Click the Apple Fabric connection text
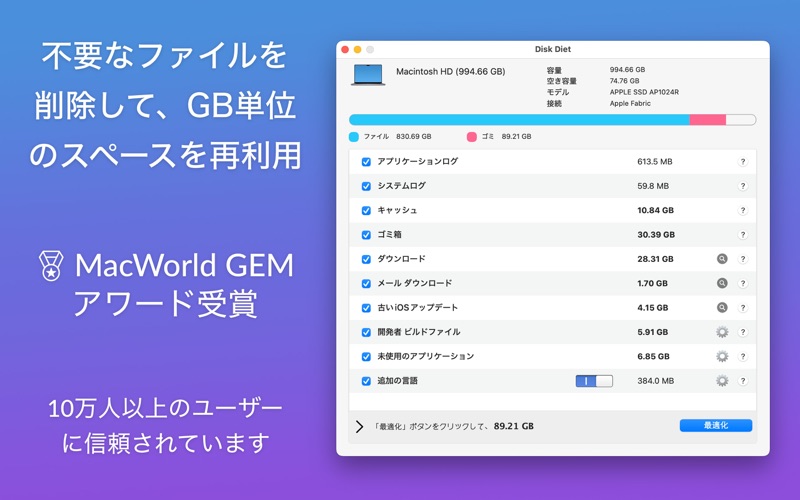The image size is (800, 500). [630, 104]
